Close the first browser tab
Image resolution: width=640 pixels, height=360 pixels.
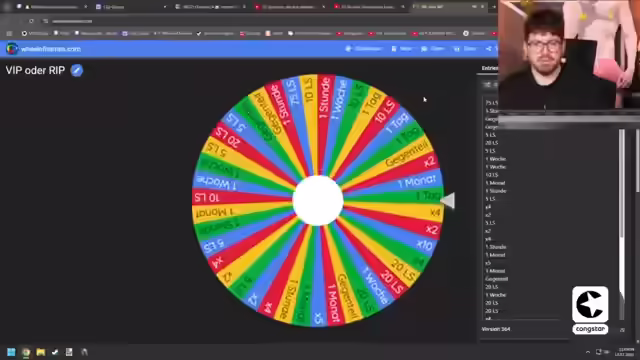[85, 7]
